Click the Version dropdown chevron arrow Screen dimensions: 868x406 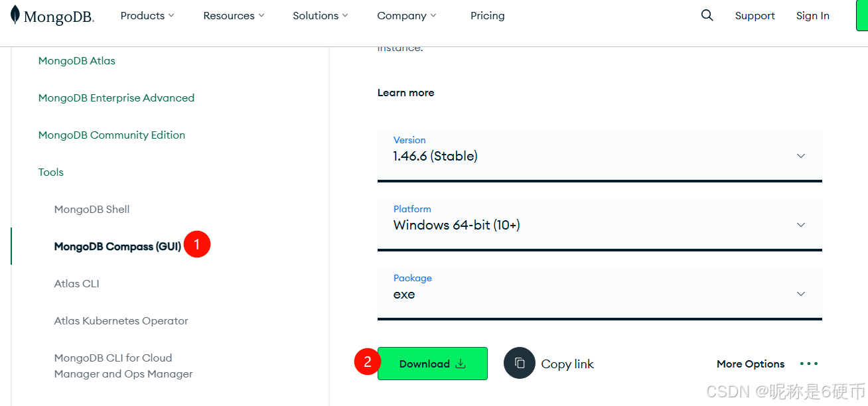click(x=801, y=156)
